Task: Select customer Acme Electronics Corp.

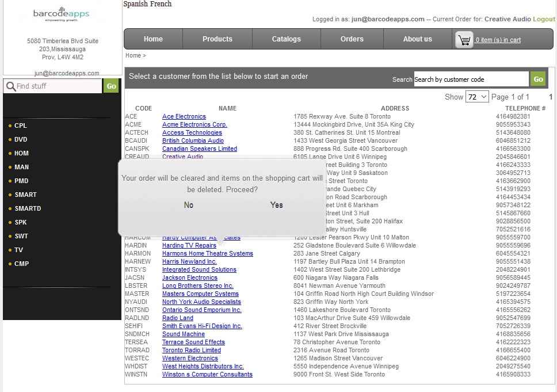Action: (194, 125)
